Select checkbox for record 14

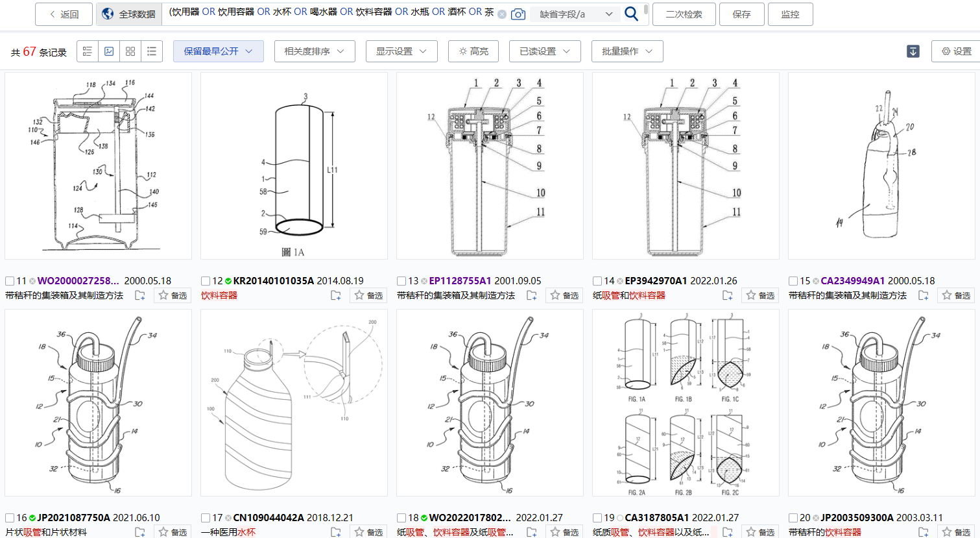[x=597, y=281]
